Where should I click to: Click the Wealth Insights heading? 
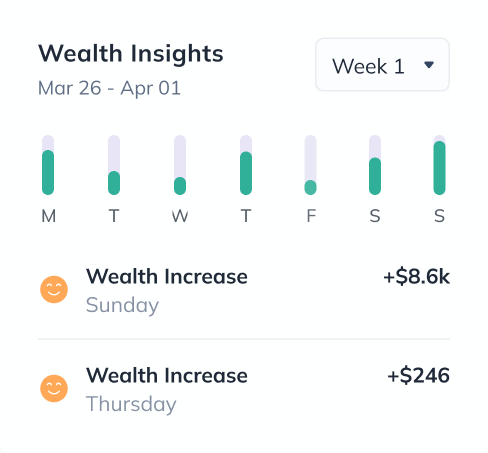[131, 54]
